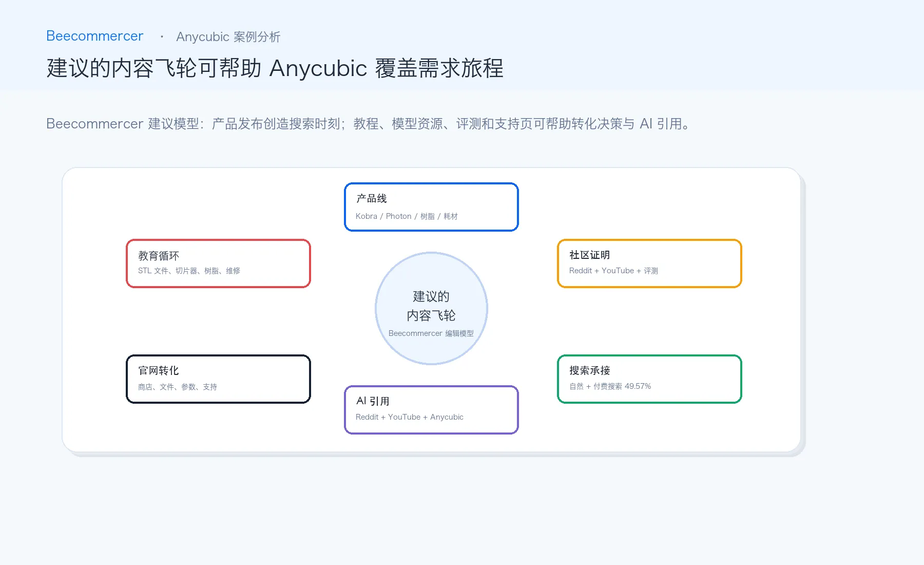Select the 搜索承接 card title
Image resolution: width=924 pixels, height=565 pixels.
[x=589, y=371]
